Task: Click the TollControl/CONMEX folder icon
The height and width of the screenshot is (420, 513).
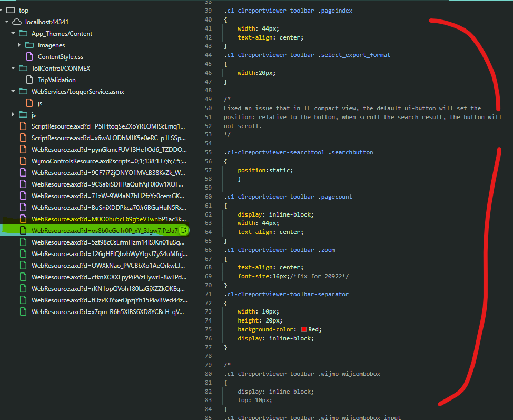Action: click(x=23, y=68)
